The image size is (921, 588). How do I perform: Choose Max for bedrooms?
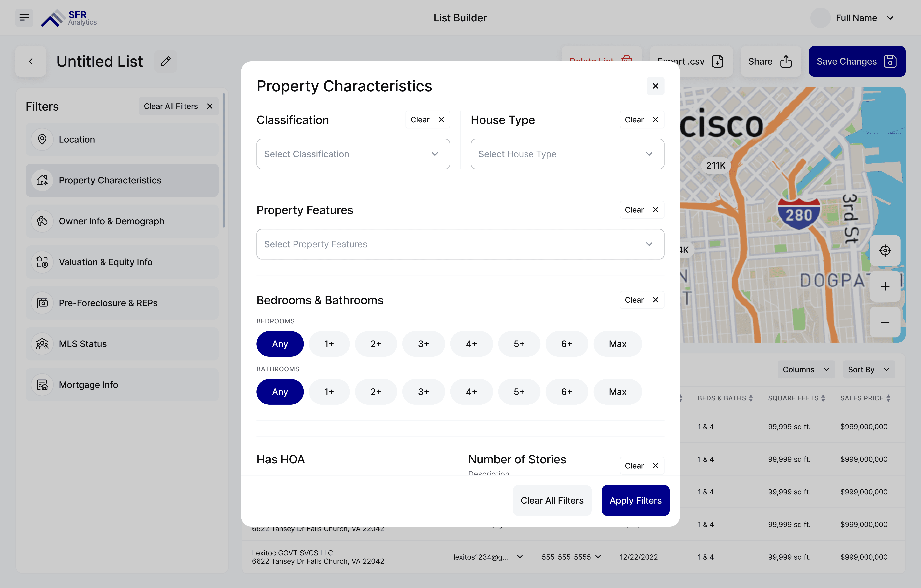[x=617, y=344]
